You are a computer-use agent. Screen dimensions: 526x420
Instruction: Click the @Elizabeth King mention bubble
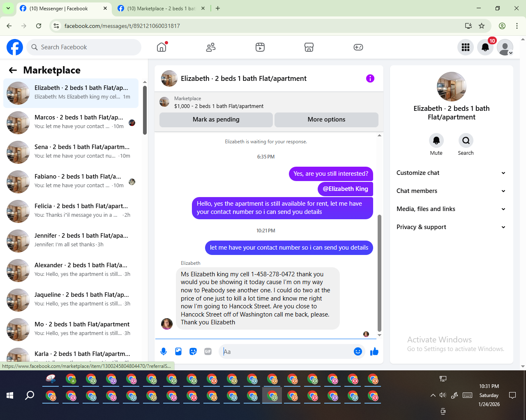345,189
